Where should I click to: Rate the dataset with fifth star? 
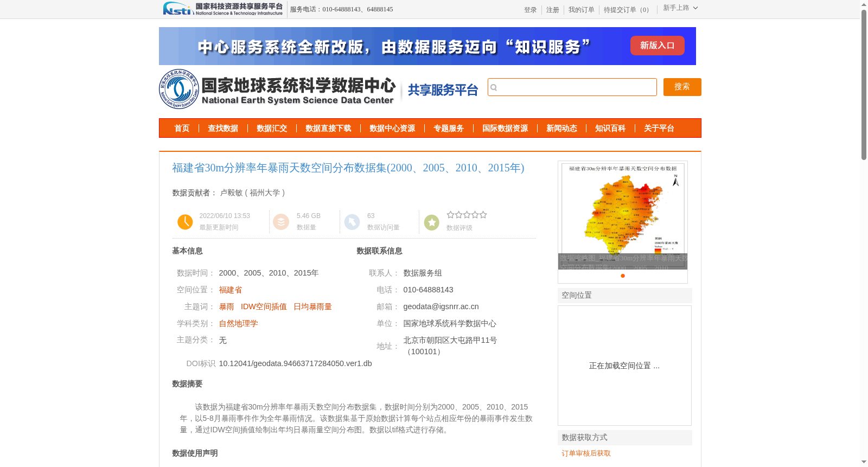coord(483,215)
